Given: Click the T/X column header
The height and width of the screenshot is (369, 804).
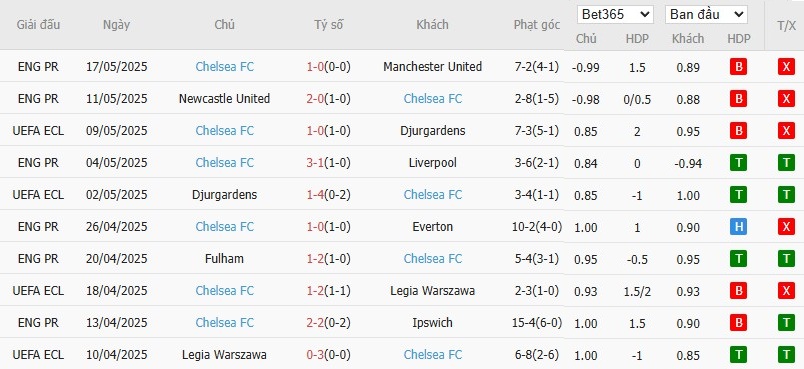Looking at the screenshot, I should pyautogui.click(x=786, y=25).
